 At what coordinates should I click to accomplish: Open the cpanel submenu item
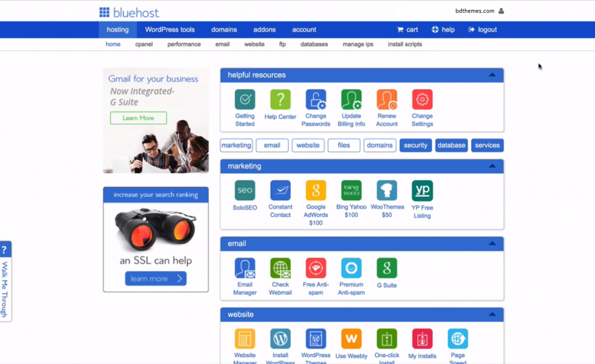click(144, 44)
